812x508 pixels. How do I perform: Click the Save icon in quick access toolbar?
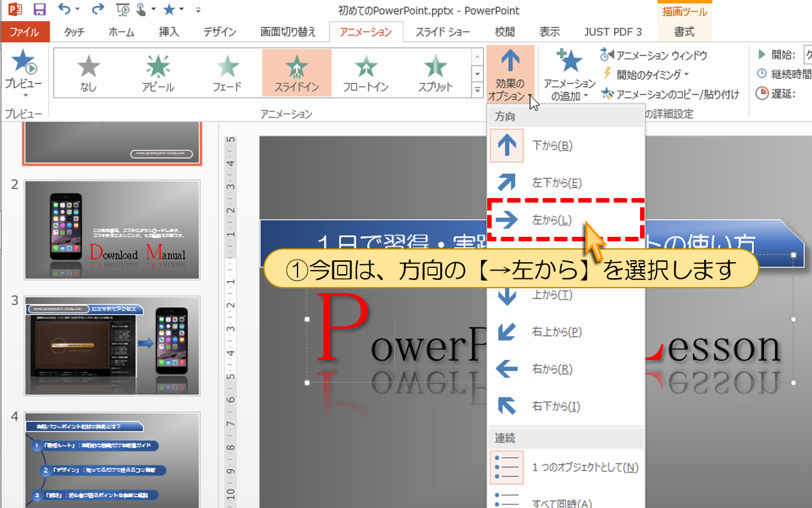tap(39, 10)
